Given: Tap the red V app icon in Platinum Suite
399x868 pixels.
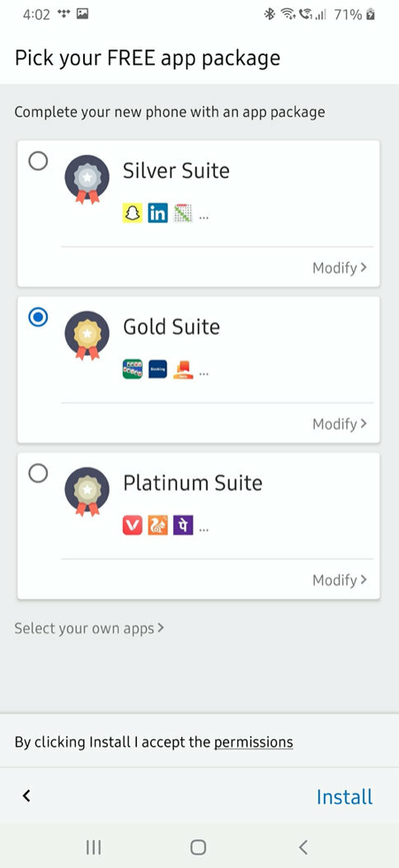Looking at the screenshot, I should [132, 526].
